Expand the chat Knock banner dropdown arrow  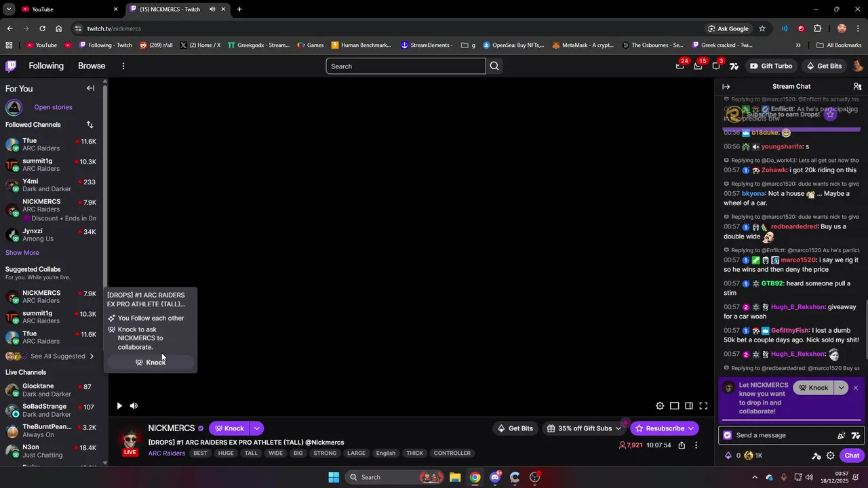click(x=841, y=388)
